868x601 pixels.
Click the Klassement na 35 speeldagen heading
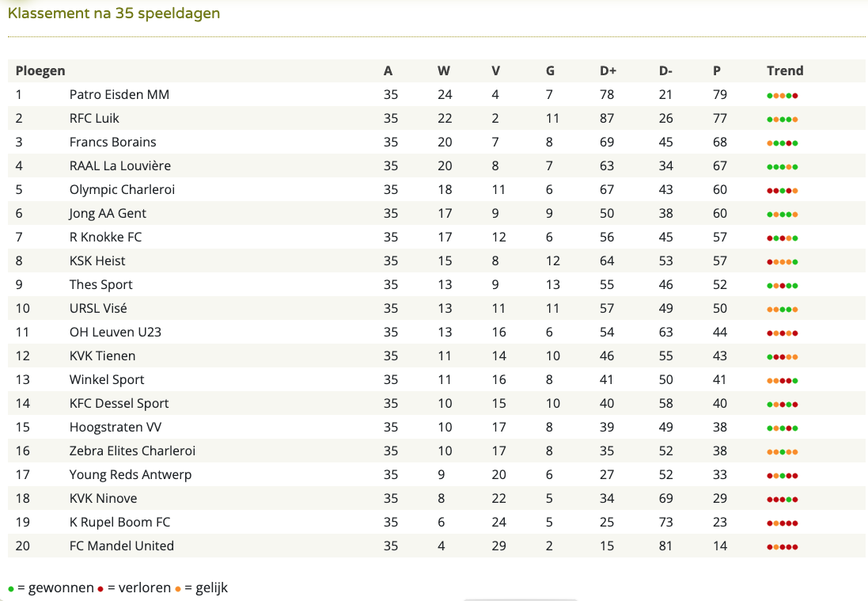pyautogui.click(x=114, y=13)
